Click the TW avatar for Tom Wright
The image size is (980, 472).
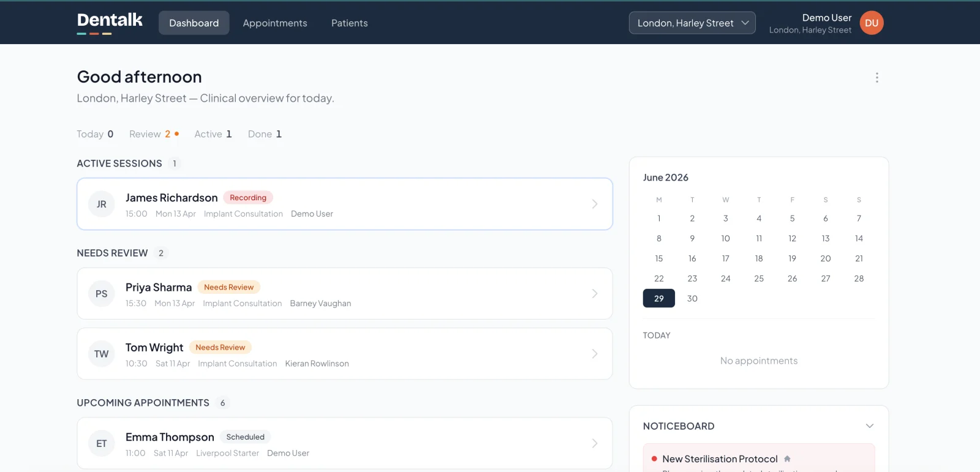(102, 354)
